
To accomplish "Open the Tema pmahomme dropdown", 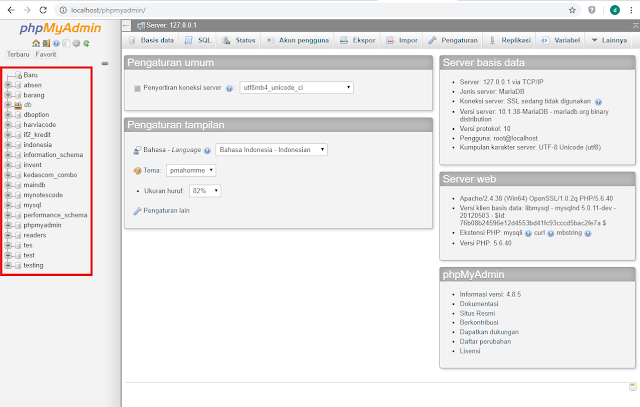I will (x=191, y=171).
